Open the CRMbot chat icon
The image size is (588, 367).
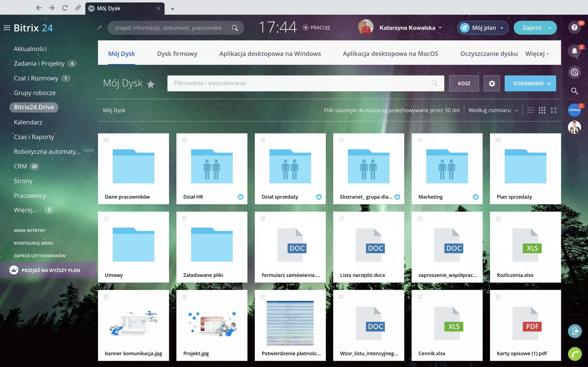pyautogui.click(x=574, y=110)
